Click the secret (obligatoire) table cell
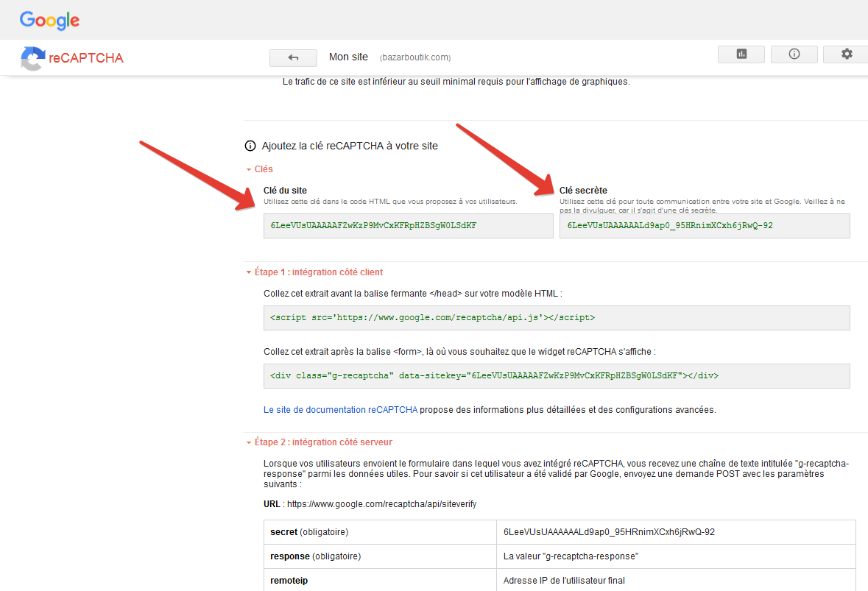Image resolution: width=868 pixels, height=591 pixels. (x=381, y=532)
